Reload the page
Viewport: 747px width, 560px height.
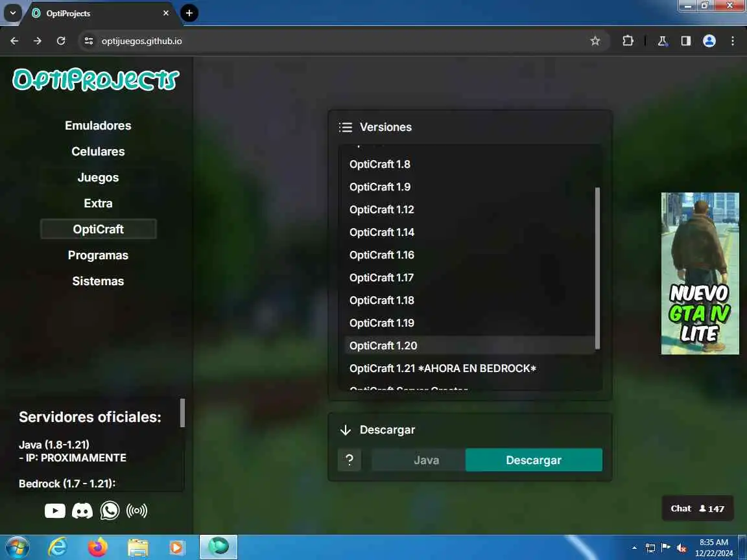point(61,41)
